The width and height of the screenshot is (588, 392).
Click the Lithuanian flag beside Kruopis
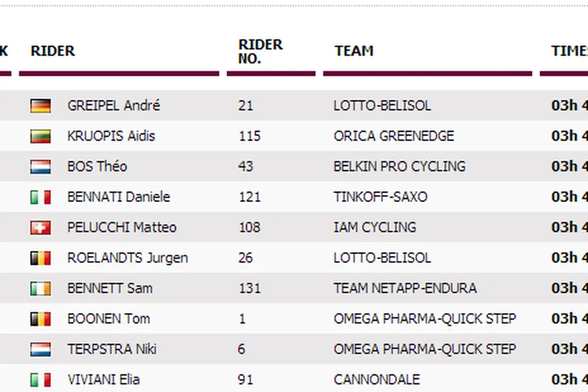tap(40, 136)
